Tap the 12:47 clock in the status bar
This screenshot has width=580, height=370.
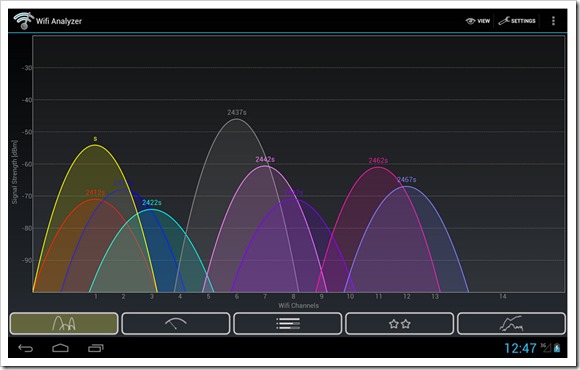(520, 348)
